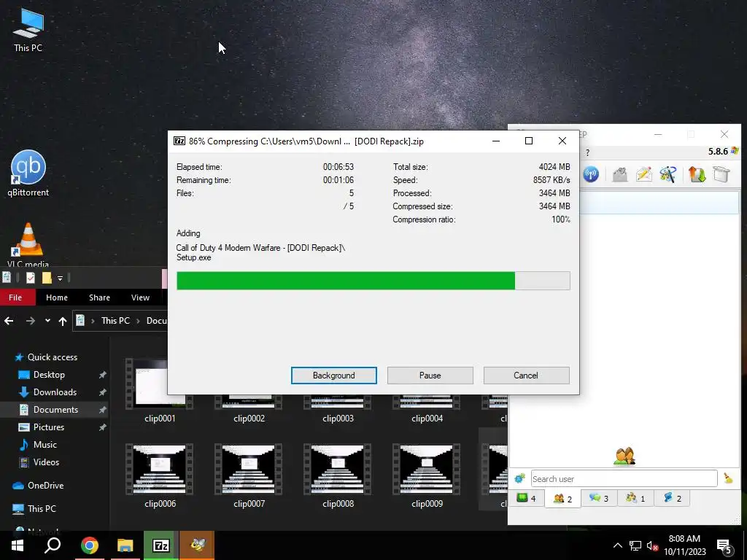Click BeeBEEP gray box icon in toolbar
Screen dimensions: 747x560
721,174
